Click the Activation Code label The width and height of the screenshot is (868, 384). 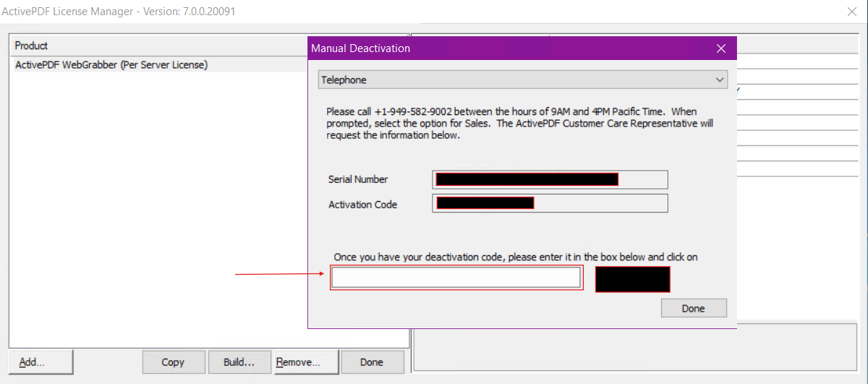[x=363, y=205]
